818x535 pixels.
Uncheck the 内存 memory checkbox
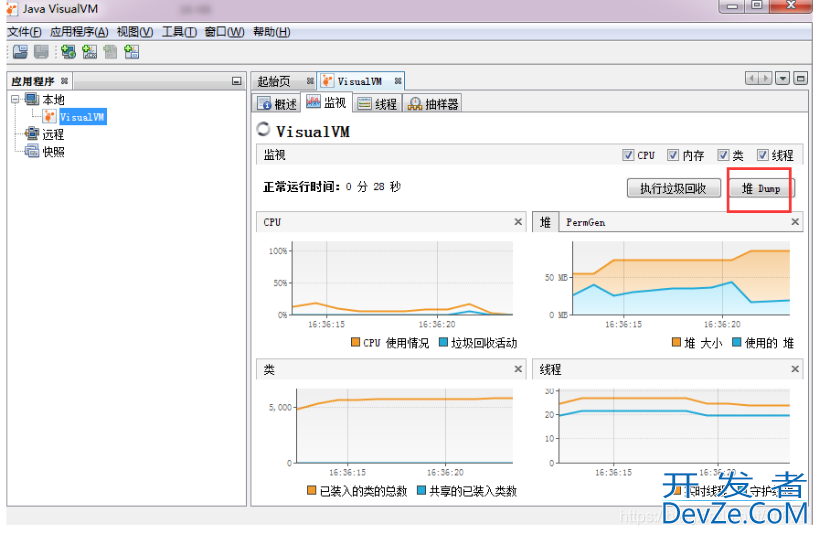click(673, 155)
